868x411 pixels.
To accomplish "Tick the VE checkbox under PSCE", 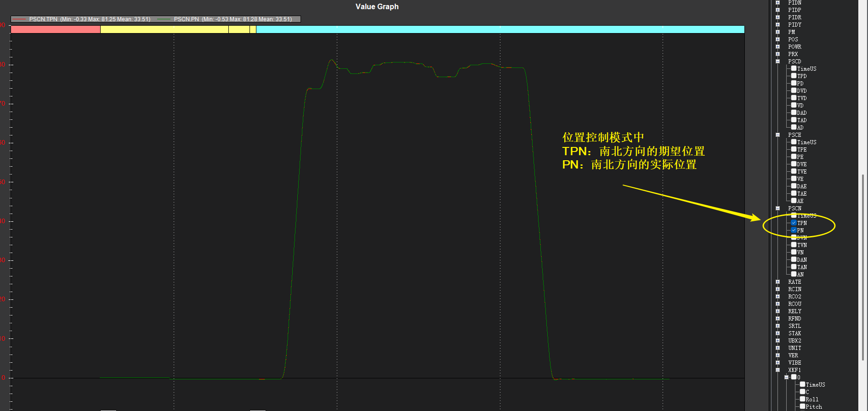I will [794, 179].
